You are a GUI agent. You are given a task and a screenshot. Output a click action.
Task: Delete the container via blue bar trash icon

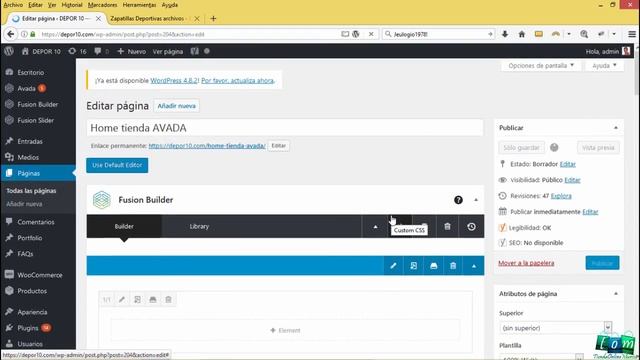point(453,266)
